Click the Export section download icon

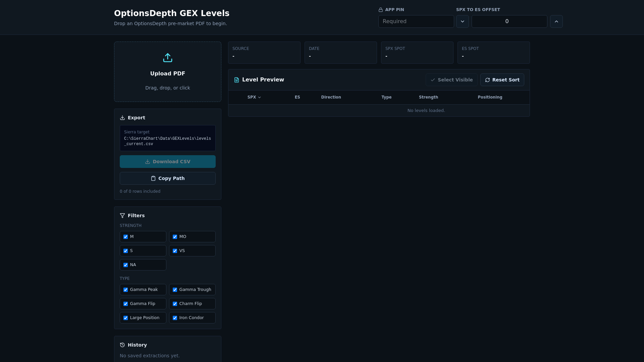click(122, 118)
